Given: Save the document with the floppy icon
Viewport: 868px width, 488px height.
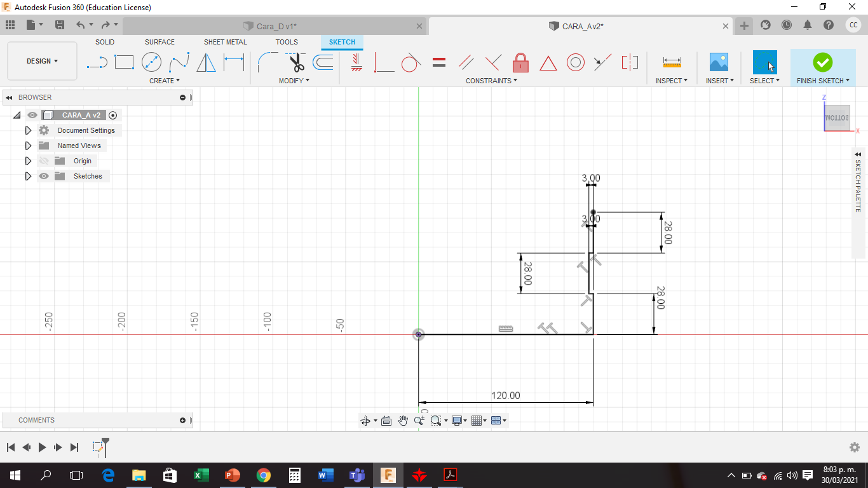Looking at the screenshot, I should (x=60, y=25).
